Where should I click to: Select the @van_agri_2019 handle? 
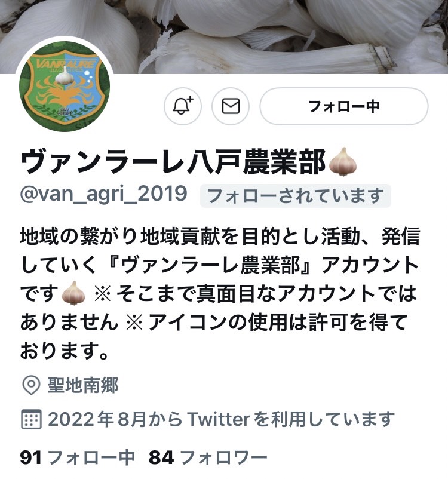(x=103, y=194)
